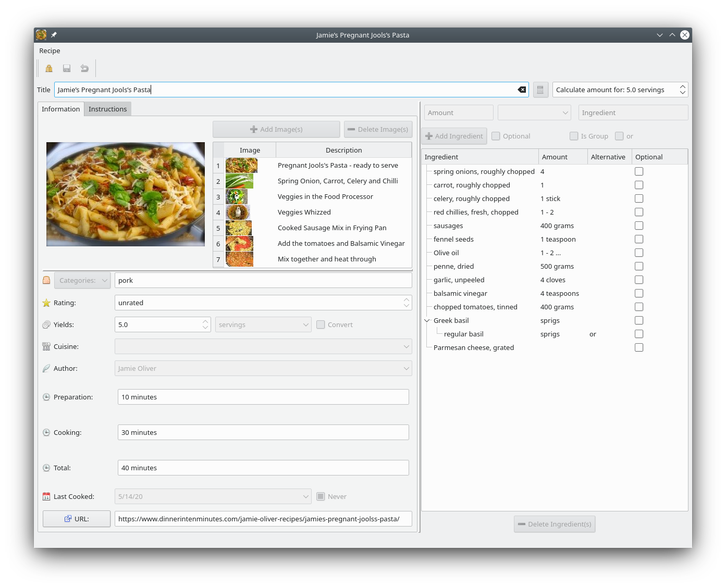Increase the Yields value with the up arrow

click(x=205, y=321)
